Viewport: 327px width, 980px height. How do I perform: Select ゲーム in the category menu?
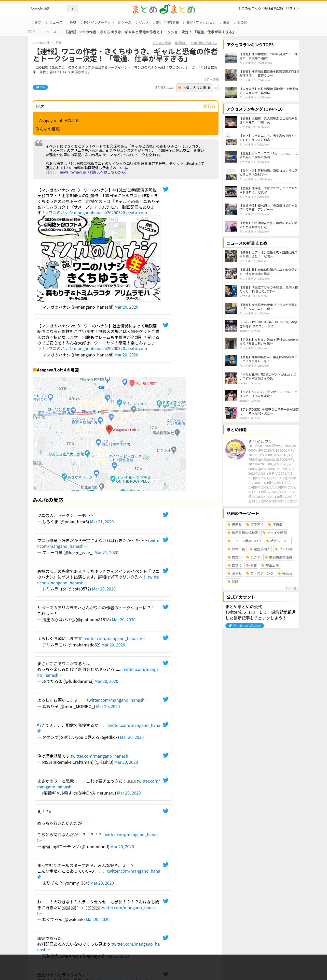pyautogui.click(x=125, y=22)
